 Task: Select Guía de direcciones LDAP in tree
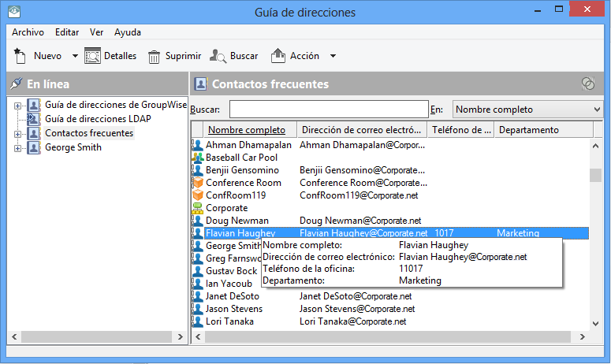[98, 119]
